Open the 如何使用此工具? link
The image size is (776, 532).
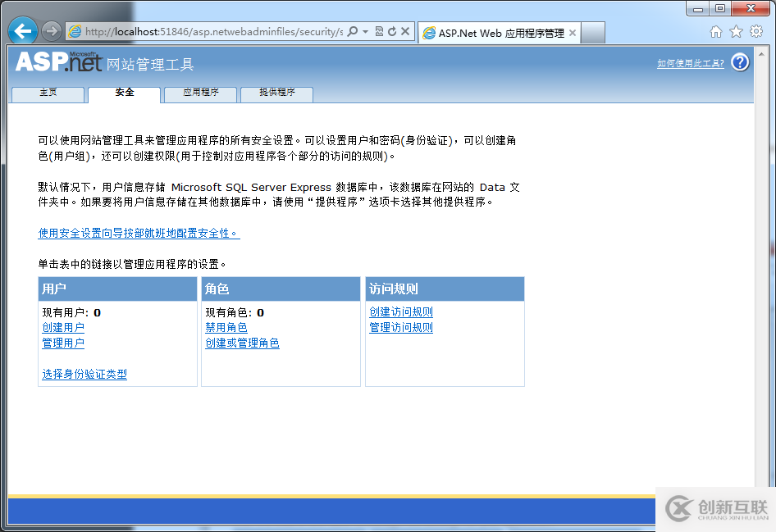[691, 63]
